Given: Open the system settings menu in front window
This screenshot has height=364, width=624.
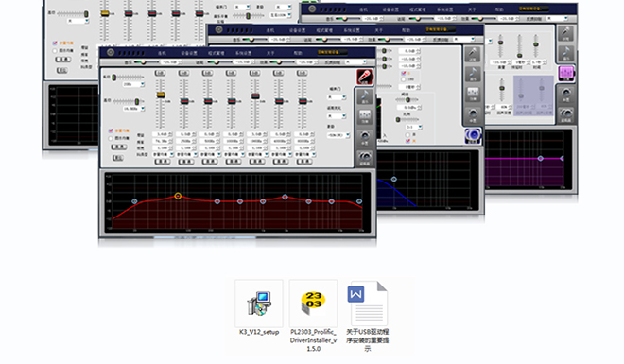Looking at the screenshot, I should point(243,53).
